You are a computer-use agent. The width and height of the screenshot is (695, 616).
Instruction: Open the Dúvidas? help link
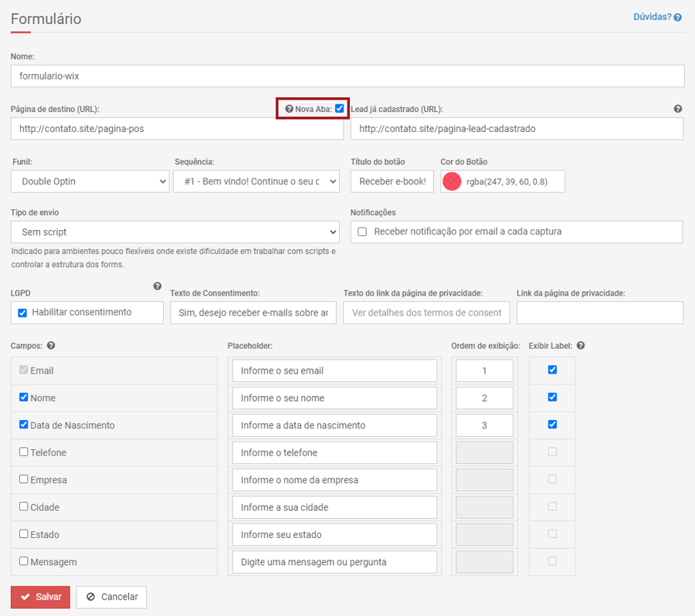[657, 17]
